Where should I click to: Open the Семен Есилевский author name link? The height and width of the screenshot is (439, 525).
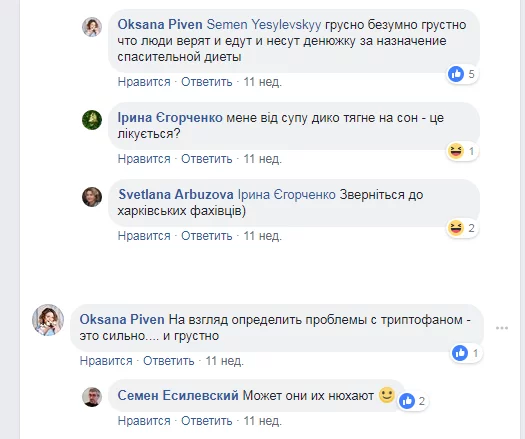pos(178,395)
